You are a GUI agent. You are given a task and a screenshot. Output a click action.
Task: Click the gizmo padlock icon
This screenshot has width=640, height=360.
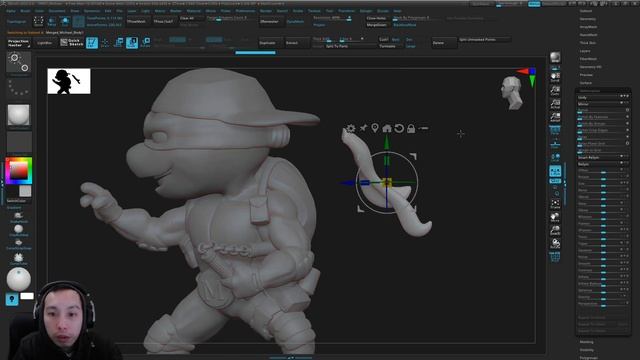(x=411, y=129)
